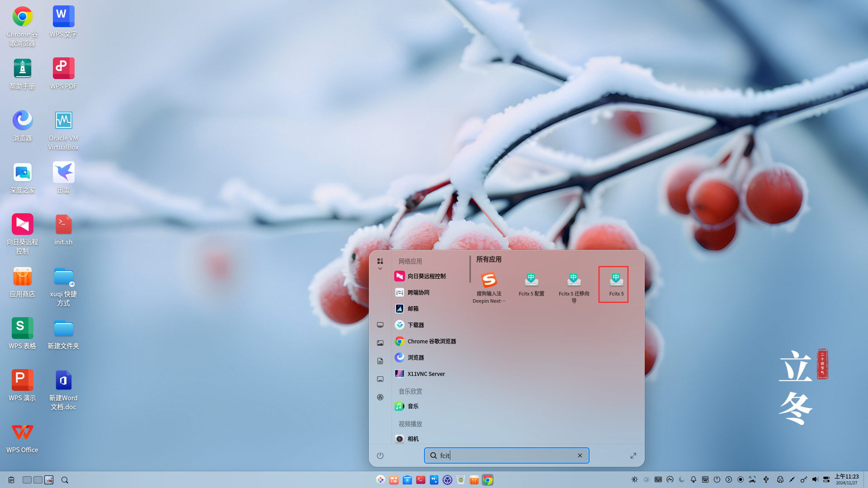This screenshot has height=488, width=868.
Task: Click the launcher power button
Action: (380, 455)
